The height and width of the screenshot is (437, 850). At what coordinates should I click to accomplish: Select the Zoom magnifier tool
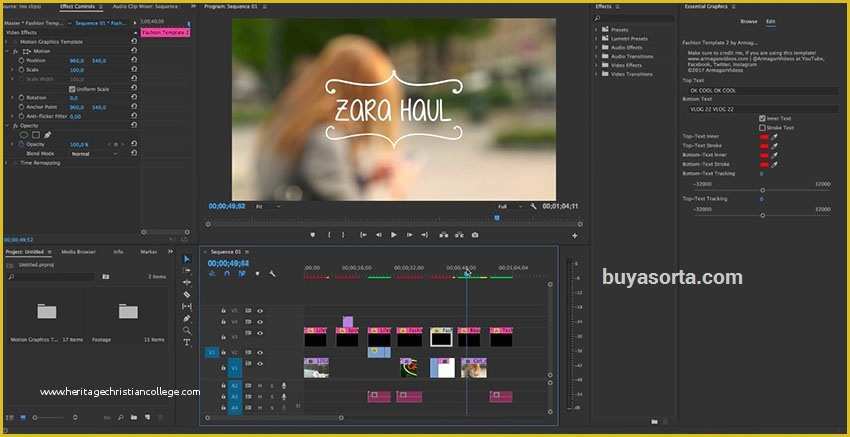[x=187, y=330]
